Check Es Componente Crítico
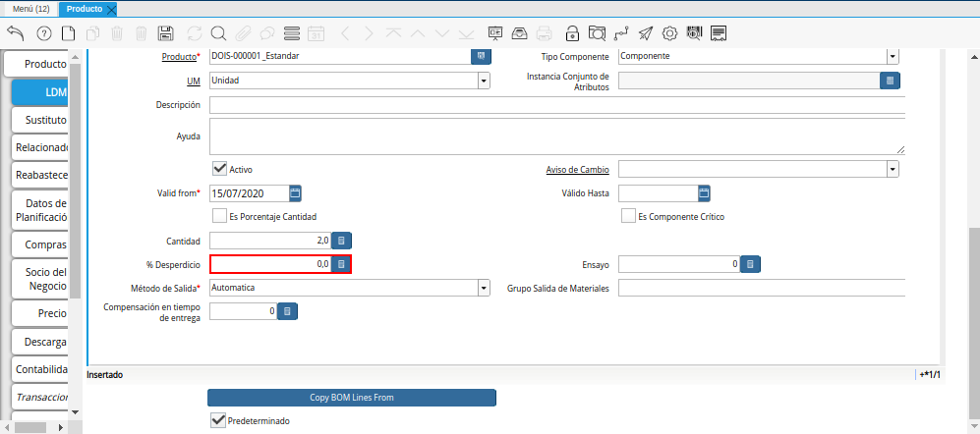 (628, 216)
